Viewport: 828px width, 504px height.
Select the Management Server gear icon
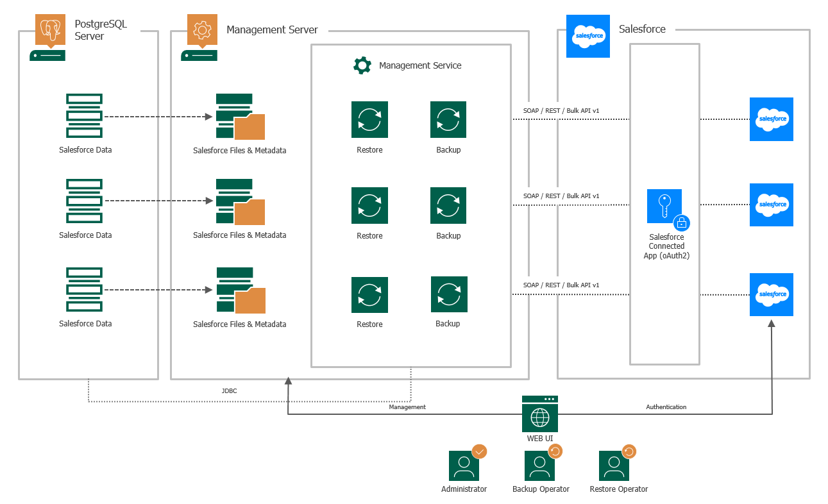(x=201, y=29)
